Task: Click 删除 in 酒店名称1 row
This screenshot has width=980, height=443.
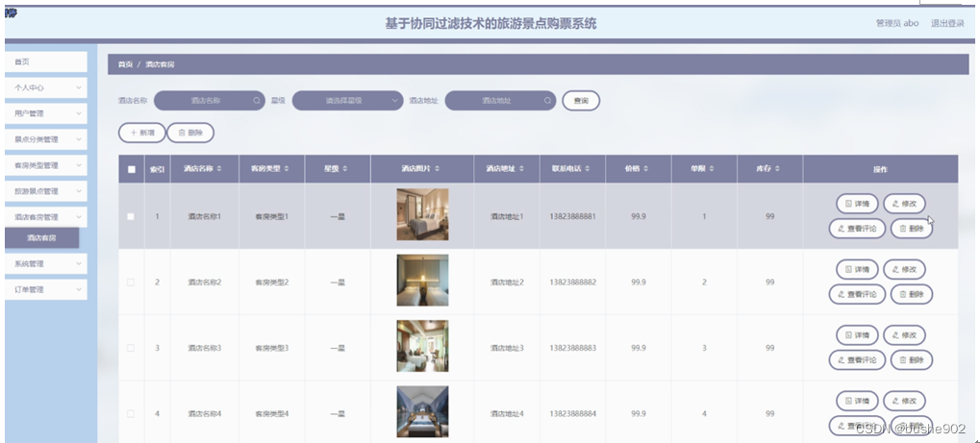Action: pyautogui.click(x=912, y=229)
